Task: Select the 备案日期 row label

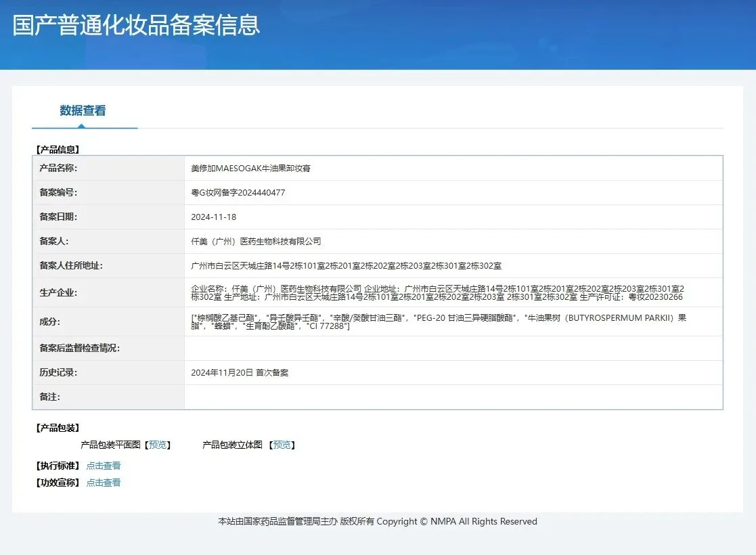Action: pyautogui.click(x=58, y=217)
